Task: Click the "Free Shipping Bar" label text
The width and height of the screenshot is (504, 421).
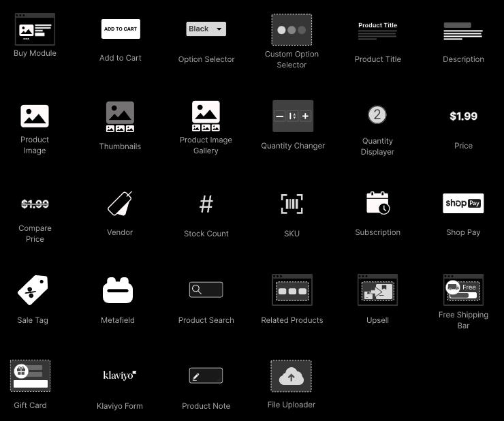Action: point(463,320)
